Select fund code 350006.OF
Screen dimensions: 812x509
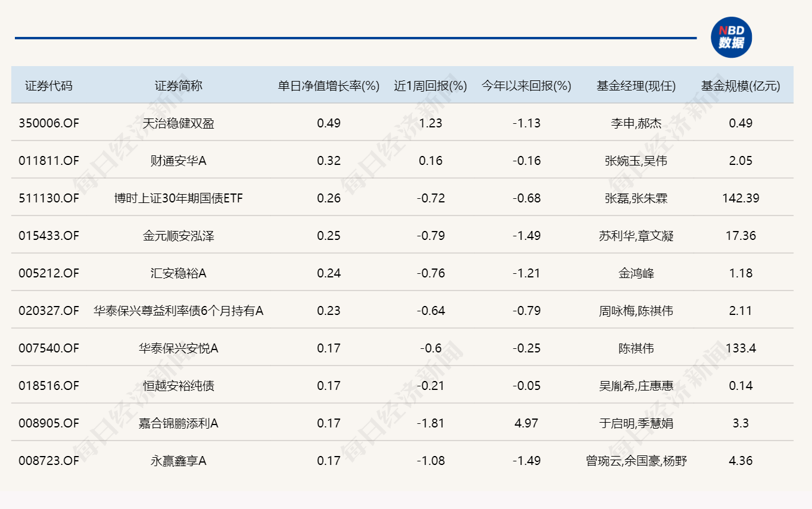click(48, 123)
